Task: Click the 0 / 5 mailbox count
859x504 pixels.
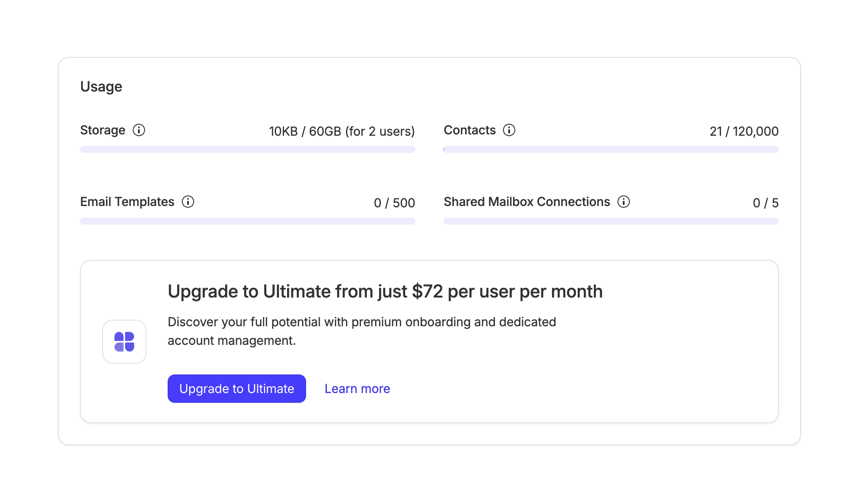Action: (765, 203)
